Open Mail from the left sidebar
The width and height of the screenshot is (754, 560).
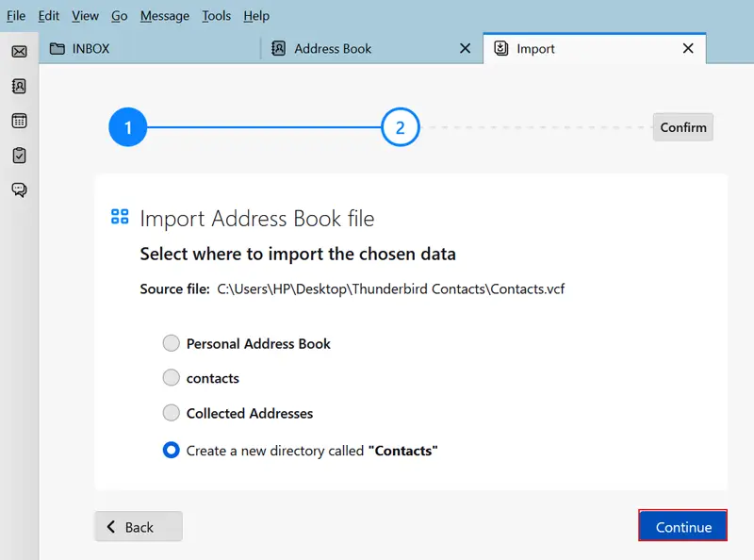click(19, 51)
